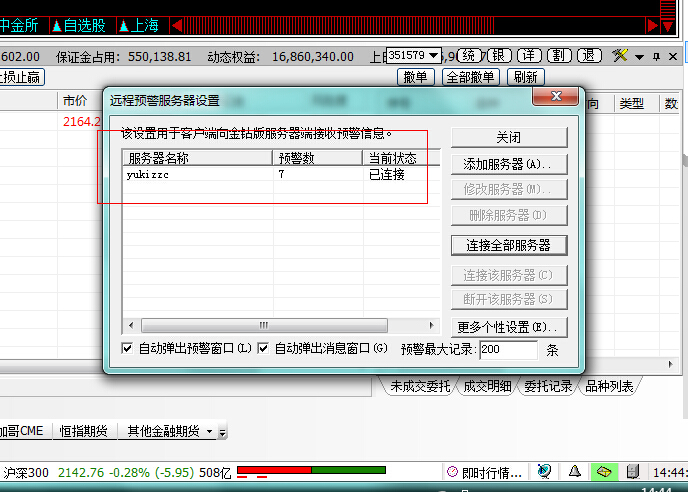Switch to the 成交明细 tab
This screenshot has width=688, height=492.
tap(487, 386)
